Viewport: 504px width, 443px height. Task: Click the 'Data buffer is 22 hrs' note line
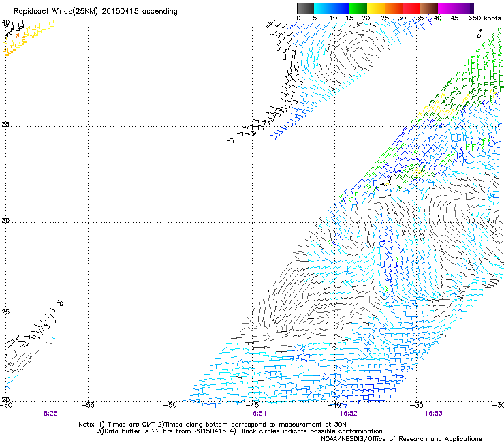click(240, 431)
